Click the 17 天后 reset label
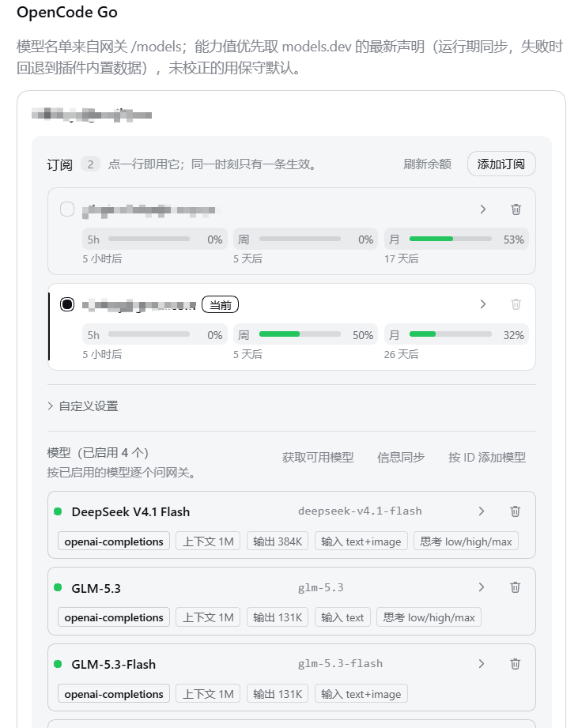 [x=401, y=258]
